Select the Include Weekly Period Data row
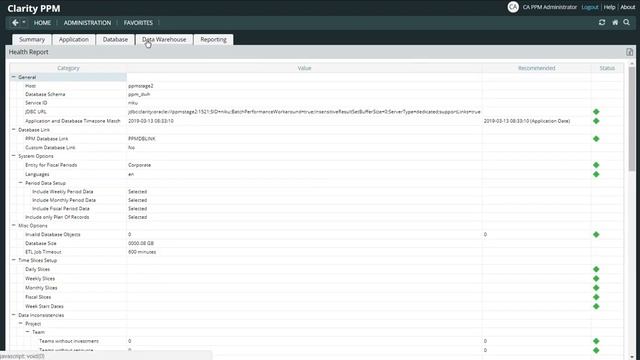Screen dimensions: 640x360 (x=62, y=191)
